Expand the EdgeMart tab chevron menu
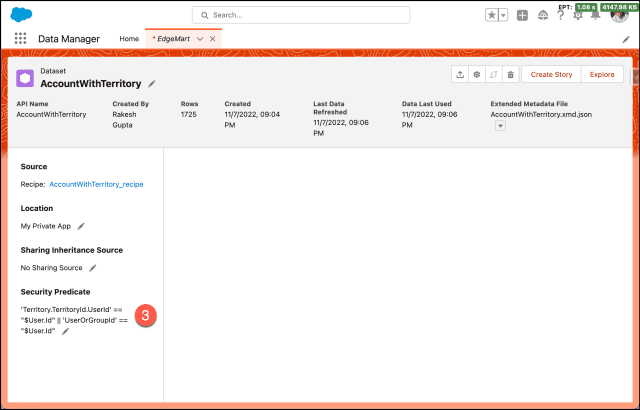The width and height of the screenshot is (640, 410). 200,39
